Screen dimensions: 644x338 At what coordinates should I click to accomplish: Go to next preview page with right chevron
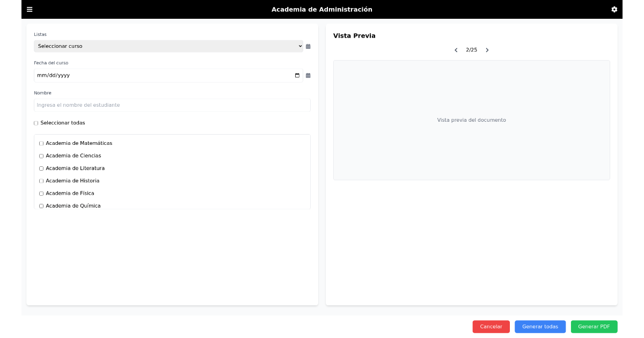[x=487, y=49]
